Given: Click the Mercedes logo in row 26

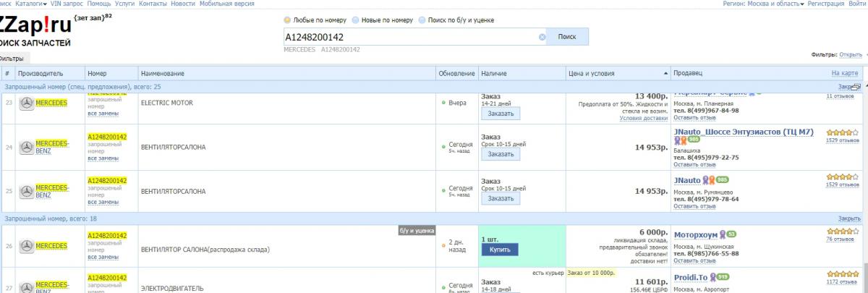Looking at the screenshot, I should tap(27, 246).
